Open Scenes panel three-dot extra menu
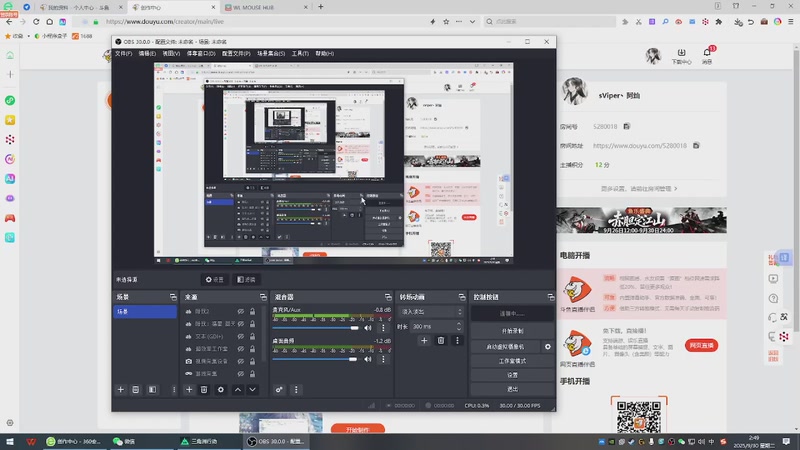 point(173,390)
